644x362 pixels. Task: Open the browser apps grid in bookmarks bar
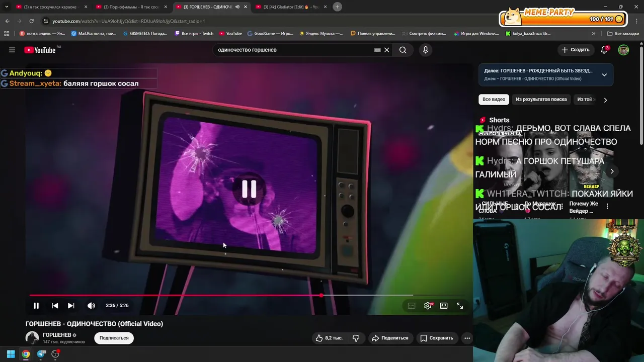(x=7, y=34)
